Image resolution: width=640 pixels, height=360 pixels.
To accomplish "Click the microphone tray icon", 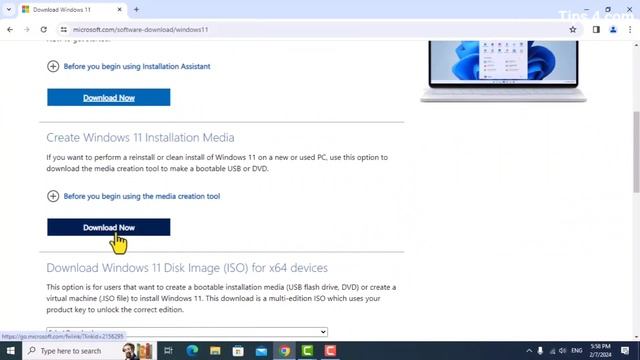I will [x=540, y=351].
